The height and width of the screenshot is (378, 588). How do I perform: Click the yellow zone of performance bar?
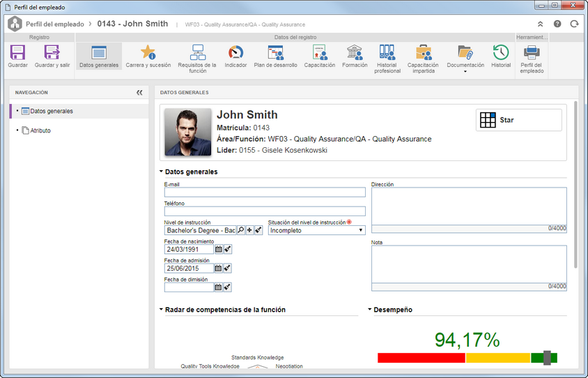[498, 358]
